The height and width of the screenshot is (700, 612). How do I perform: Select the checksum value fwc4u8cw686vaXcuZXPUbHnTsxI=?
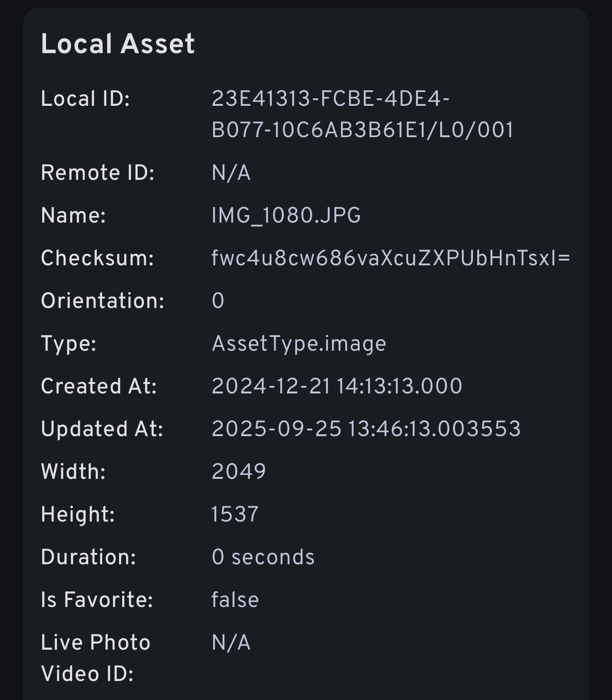[390, 258]
